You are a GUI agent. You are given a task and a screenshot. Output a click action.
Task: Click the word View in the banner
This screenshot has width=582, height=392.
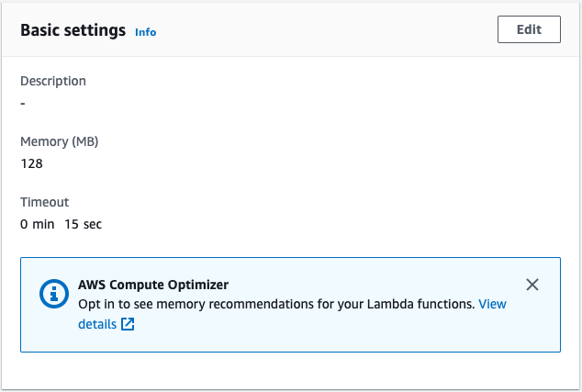[492, 304]
